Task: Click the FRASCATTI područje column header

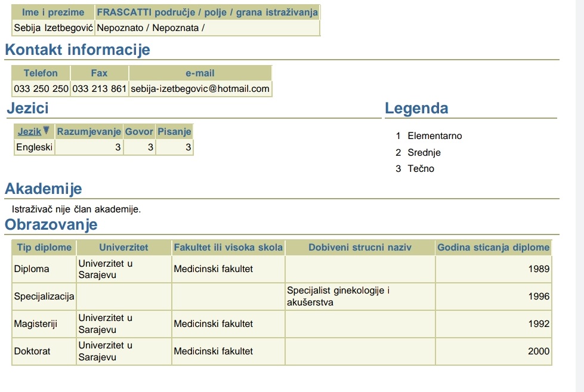Action: pos(207,12)
